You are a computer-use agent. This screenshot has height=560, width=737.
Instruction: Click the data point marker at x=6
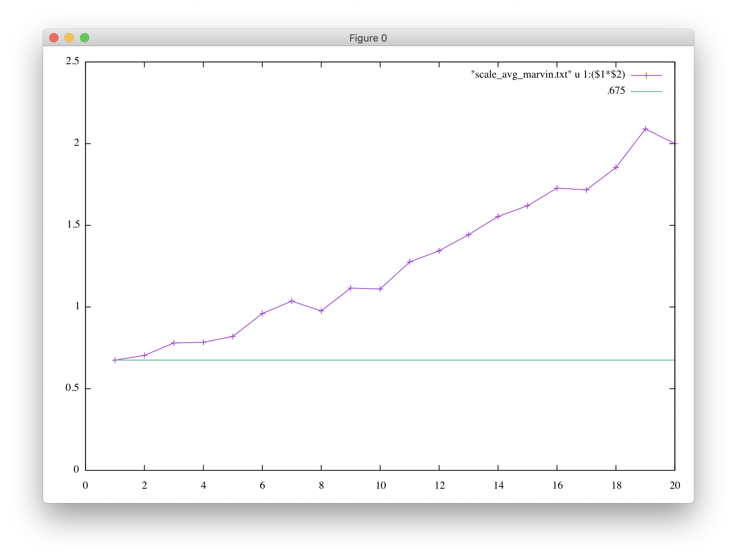pos(262,313)
